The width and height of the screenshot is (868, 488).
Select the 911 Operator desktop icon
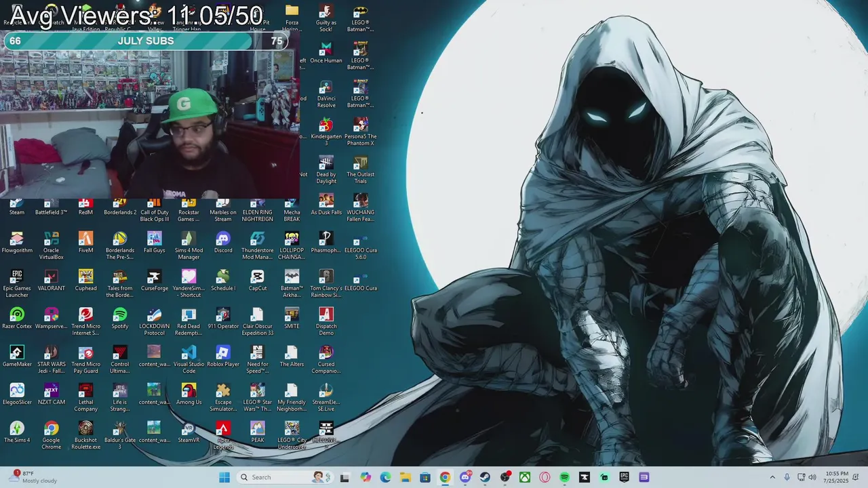pyautogui.click(x=223, y=319)
